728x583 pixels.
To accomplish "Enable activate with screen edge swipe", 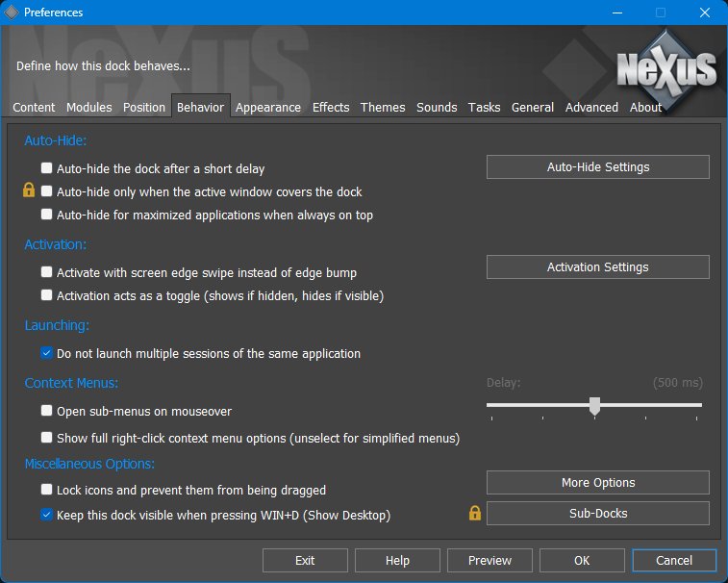I will (46, 272).
